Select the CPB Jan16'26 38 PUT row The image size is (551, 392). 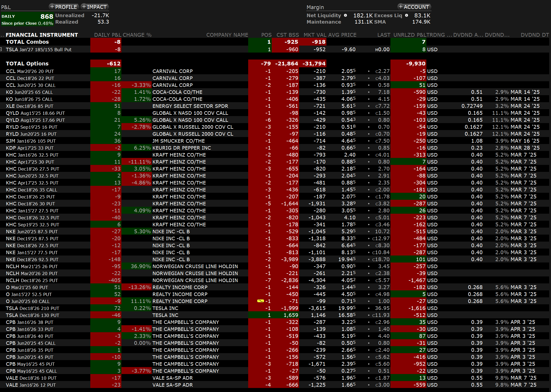[x=274, y=322]
